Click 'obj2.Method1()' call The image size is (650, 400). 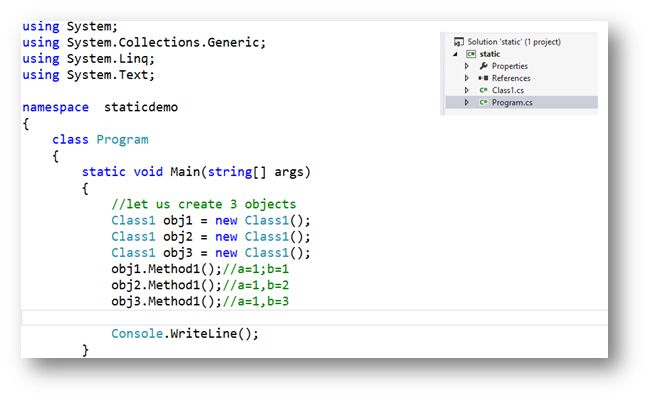(166, 285)
